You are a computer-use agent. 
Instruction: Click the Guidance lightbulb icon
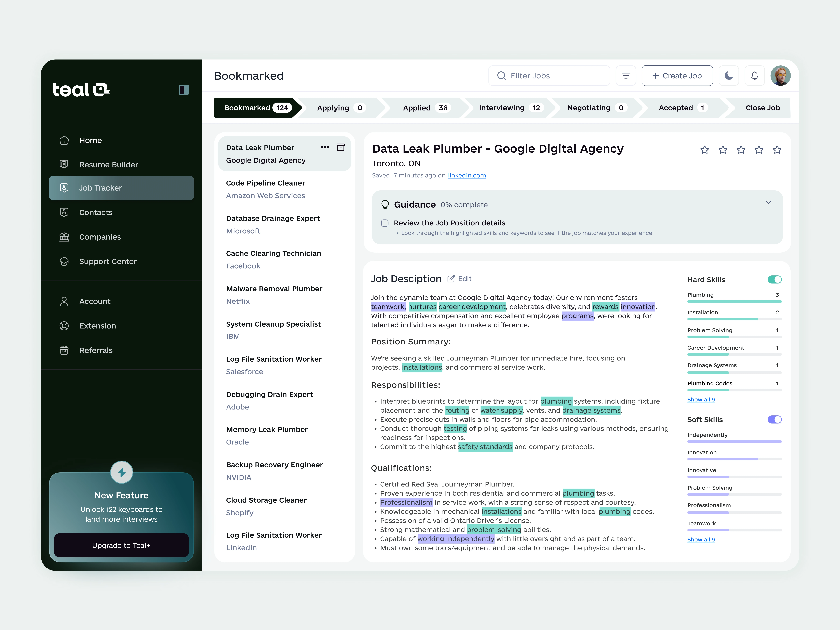point(385,205)
